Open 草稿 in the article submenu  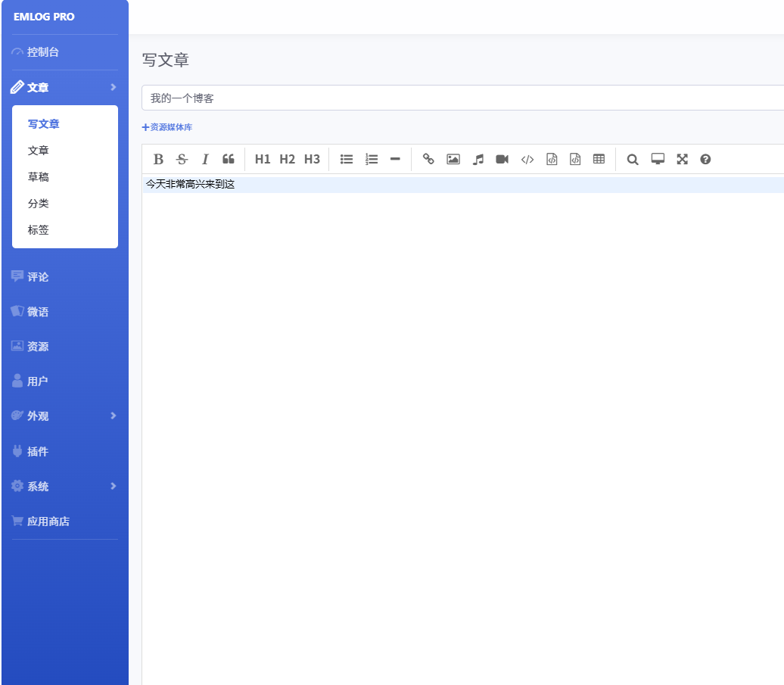[39, 177]
